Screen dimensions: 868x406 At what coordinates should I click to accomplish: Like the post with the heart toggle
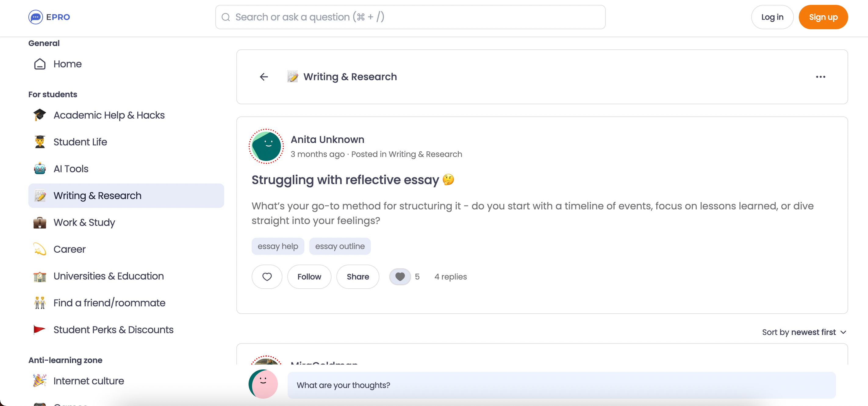pyautogui.click(x=267, y=277)
